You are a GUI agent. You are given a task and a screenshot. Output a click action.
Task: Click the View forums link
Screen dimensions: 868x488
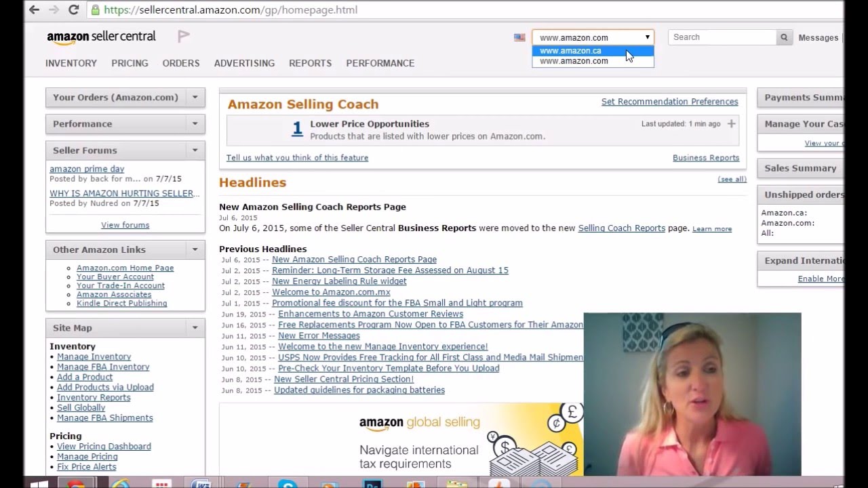(x=125, y=225)
